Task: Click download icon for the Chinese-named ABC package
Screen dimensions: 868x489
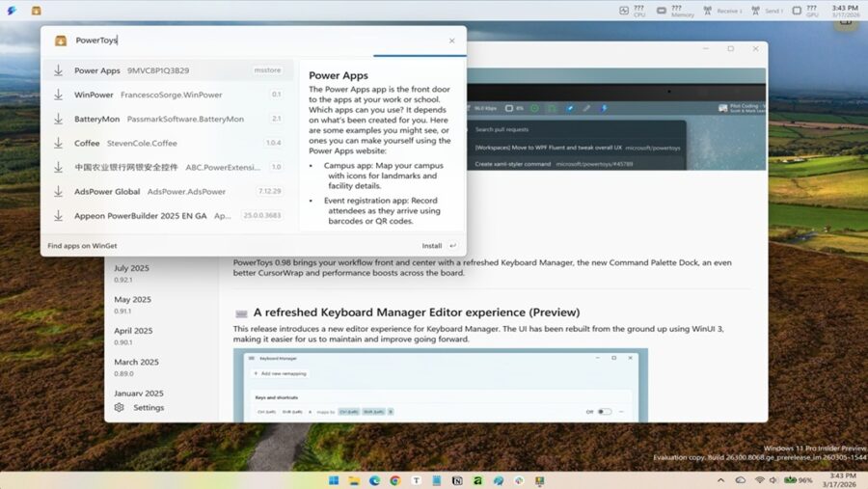Action: point(58,167)
